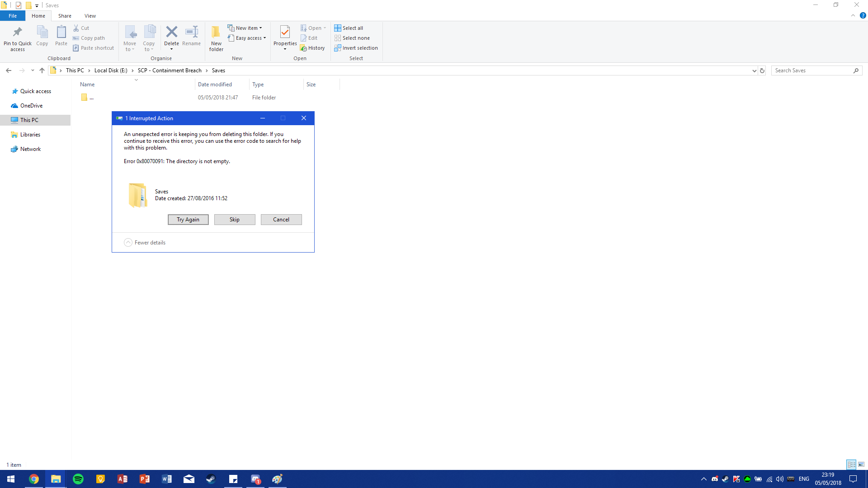Click Select all in ribbon

[x=349, y=28]
